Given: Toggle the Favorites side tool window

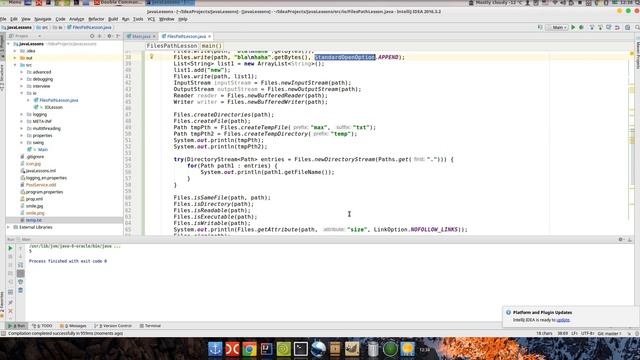Looking at the screenshot, I should (x=2, y=305).
